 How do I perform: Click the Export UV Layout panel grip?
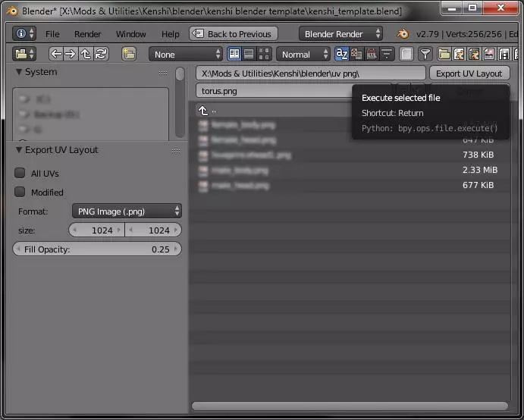point(176,152)
